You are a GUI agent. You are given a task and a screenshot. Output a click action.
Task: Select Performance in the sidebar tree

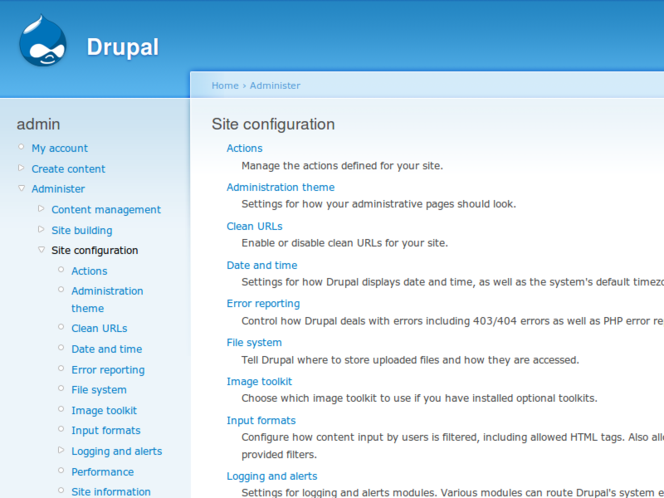(x=102, y=471)
